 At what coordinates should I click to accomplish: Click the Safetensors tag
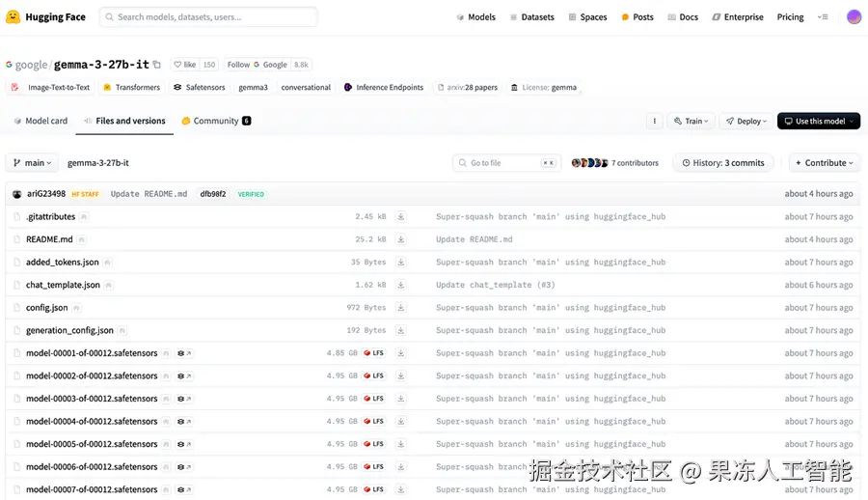pyautogui.click(x=200, y=88)
